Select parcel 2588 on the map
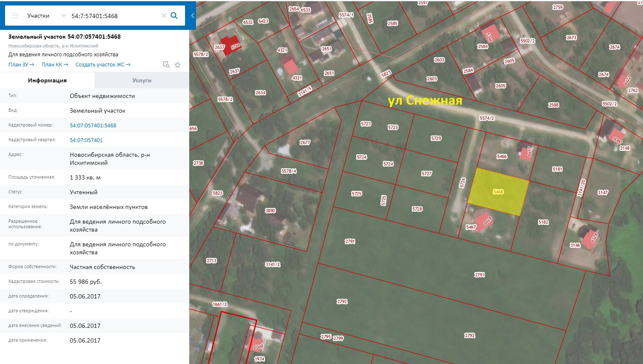Image resolution: width=643 pixels, height=364 pixels. point(553,105)
